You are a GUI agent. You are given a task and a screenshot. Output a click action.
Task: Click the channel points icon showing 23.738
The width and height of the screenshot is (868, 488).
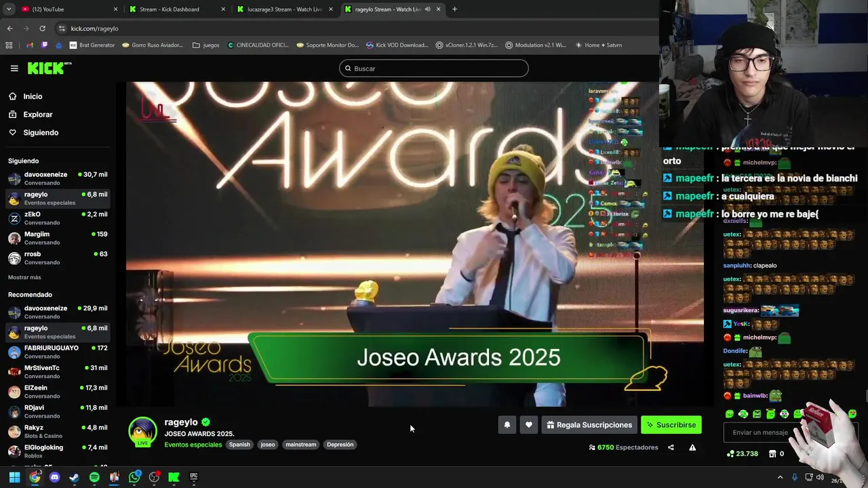(730, 453)
